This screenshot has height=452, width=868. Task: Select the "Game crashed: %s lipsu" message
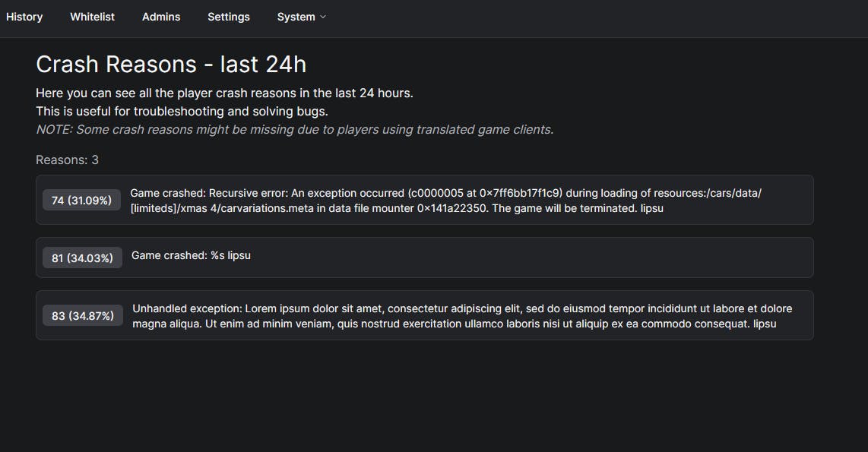pos(191,255)
